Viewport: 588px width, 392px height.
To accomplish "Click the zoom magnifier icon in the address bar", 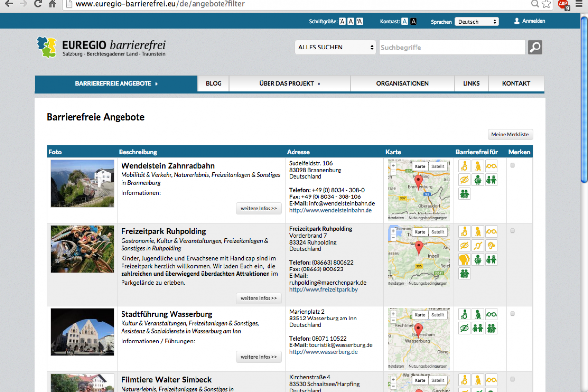I will point(535,4).
